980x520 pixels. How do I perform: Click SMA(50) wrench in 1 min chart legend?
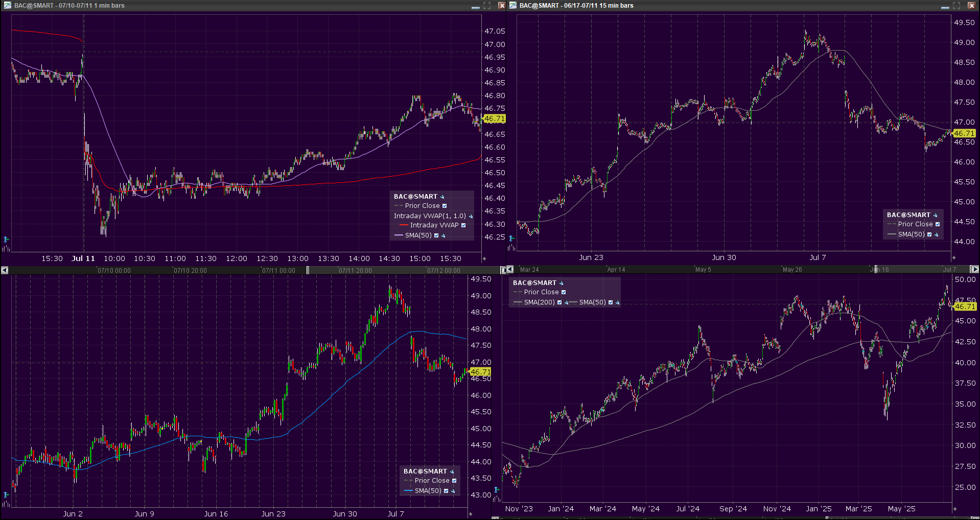(x=444, y=236)
